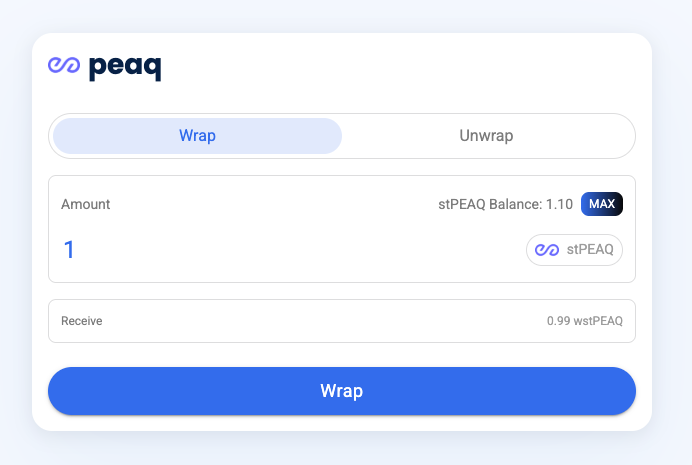Submit with the large blue Wrap button

click(x=342, y=391)
